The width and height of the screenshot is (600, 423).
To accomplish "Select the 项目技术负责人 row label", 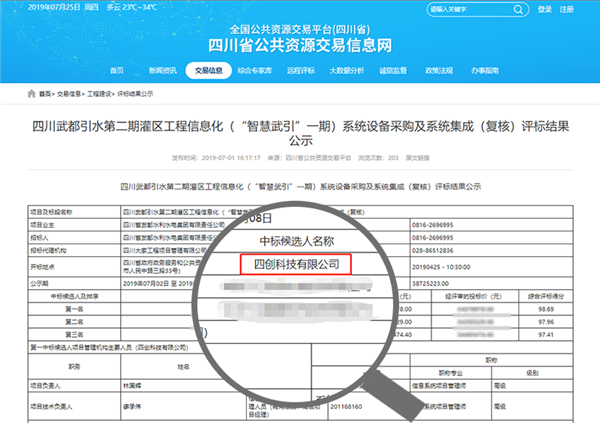I will (74, 407).
